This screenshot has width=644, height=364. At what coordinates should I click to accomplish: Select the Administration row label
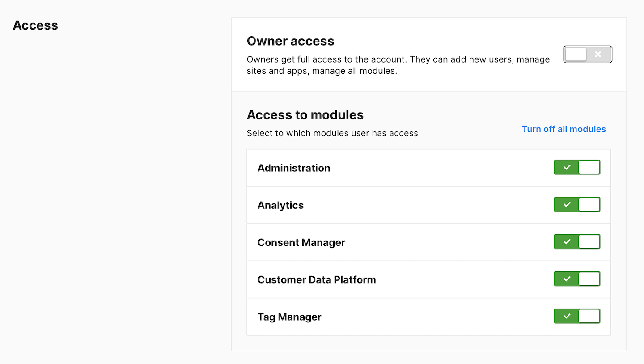point(294,168)
